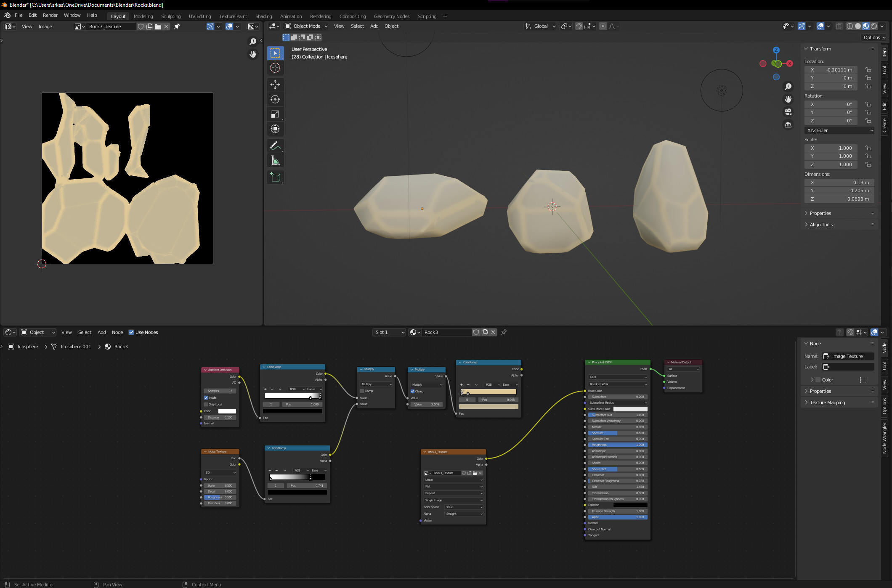Toggle camera view icon in viewport
Screen dimensions: 892x588
pyautogui.click(x=788, y=112)
